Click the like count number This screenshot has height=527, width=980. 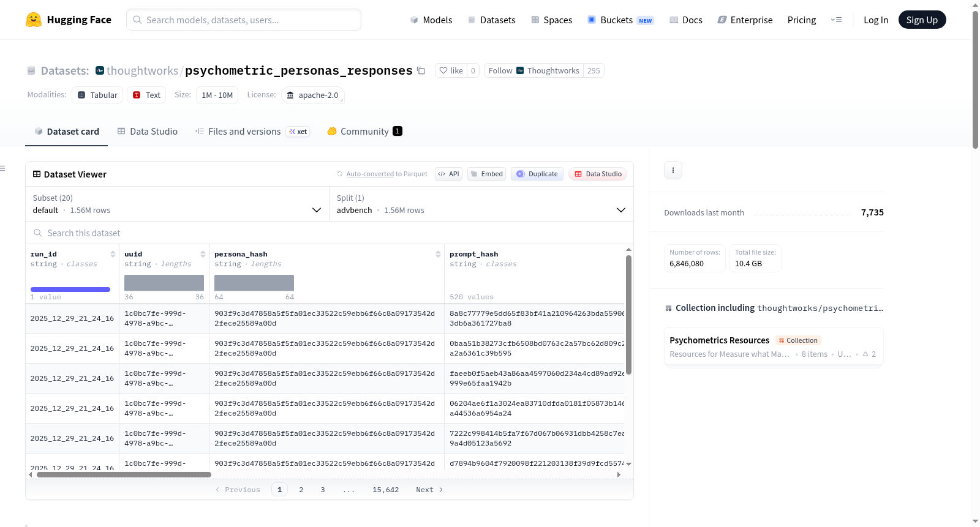(473, 70)
